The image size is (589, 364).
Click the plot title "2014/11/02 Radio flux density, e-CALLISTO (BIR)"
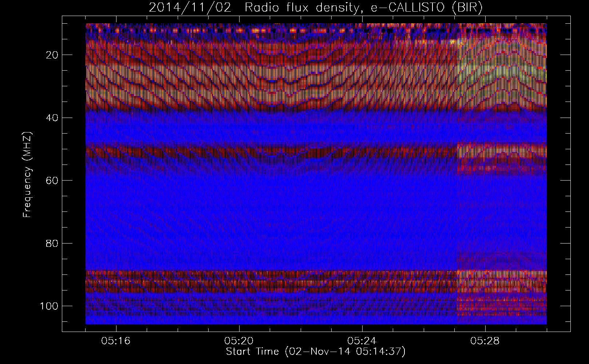pyautogui.click(x=316, y=8)
